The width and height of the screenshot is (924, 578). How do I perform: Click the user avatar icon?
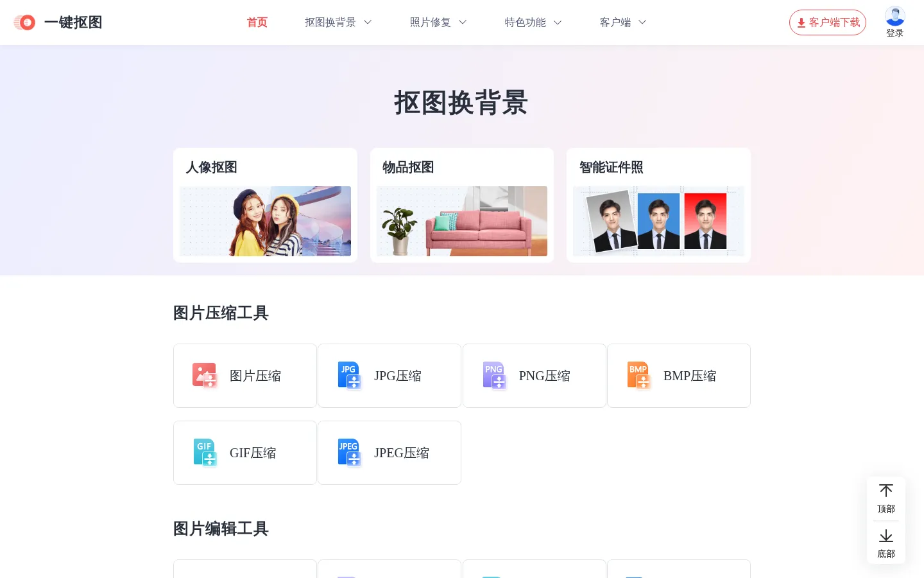[895, 16]
